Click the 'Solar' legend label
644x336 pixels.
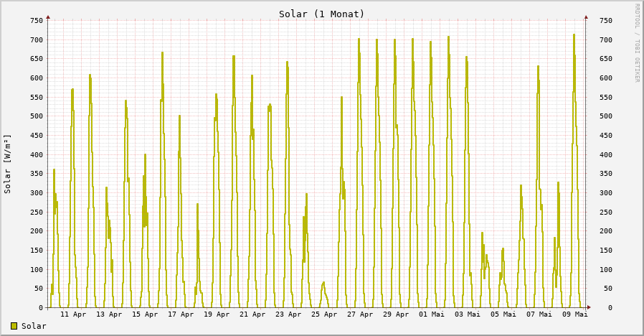click(34, 326)
